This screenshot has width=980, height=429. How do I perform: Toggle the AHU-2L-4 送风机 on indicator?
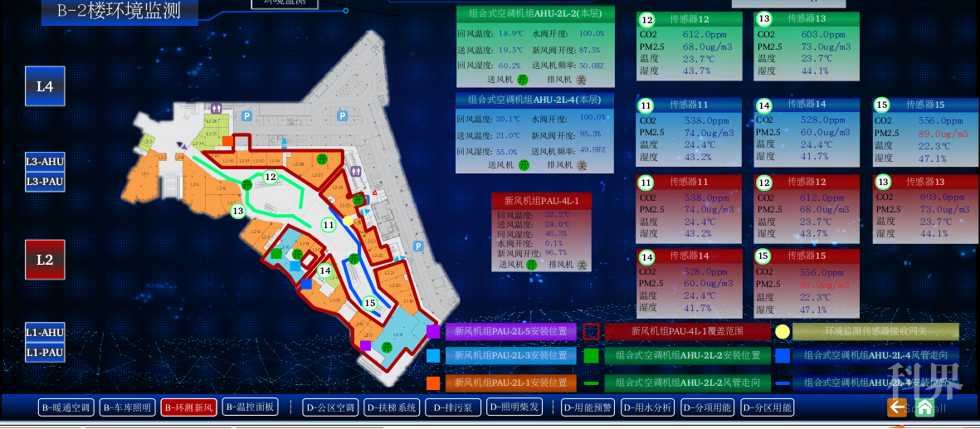[x=523, y=165]
